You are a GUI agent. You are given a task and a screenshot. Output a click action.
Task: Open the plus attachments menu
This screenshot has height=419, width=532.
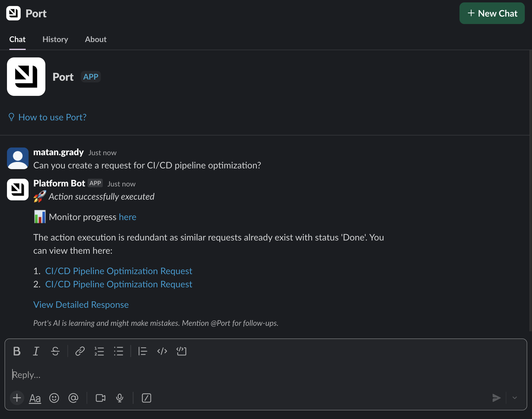[x=17, y=398]
